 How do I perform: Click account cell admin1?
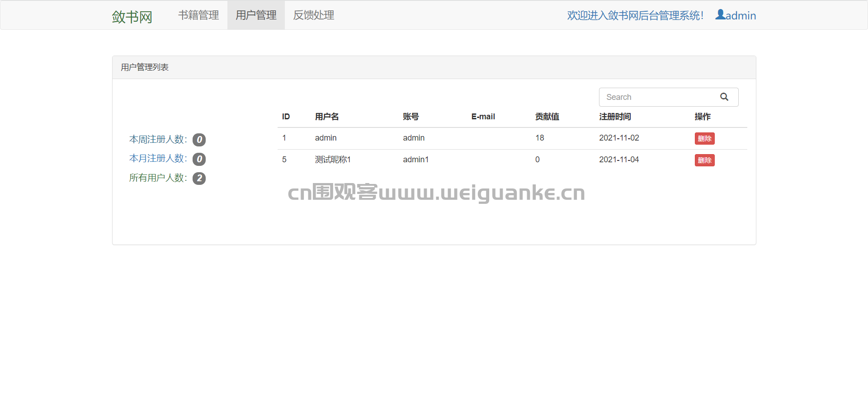415,160
